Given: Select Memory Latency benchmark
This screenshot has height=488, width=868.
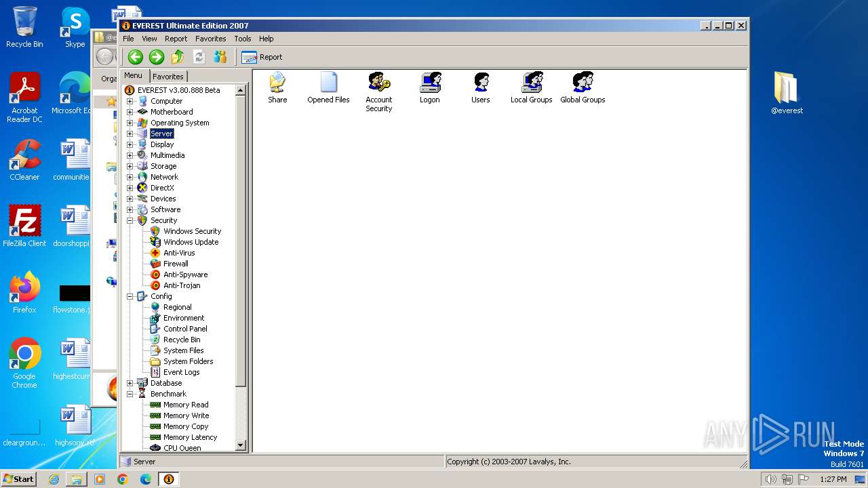Looking at the screenshot, I should [x=190, y=437].
